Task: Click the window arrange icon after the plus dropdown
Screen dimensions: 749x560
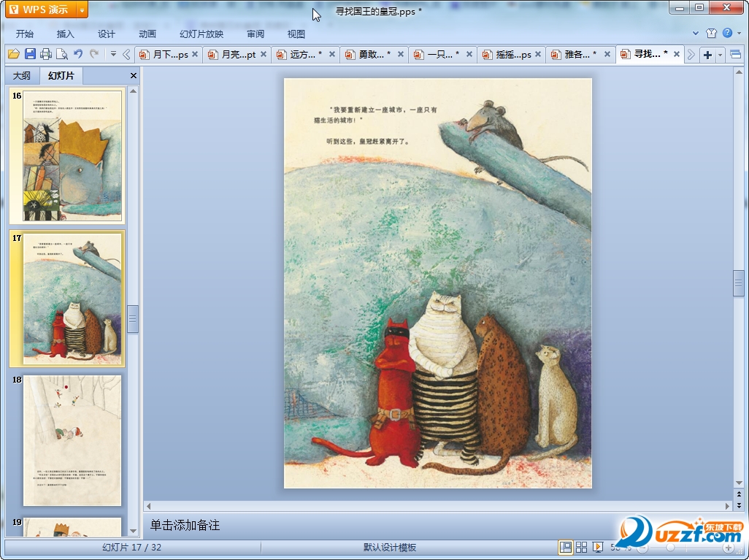Action: point(736,55)
